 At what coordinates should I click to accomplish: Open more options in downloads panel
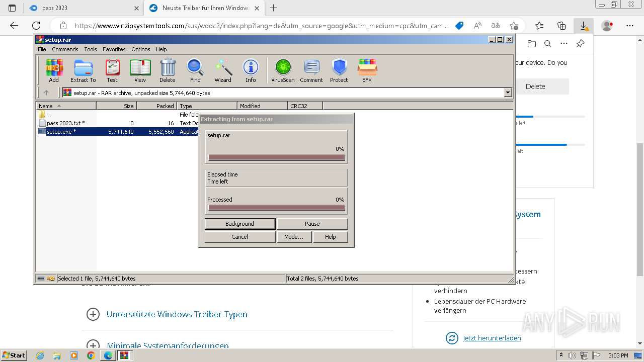564,44
